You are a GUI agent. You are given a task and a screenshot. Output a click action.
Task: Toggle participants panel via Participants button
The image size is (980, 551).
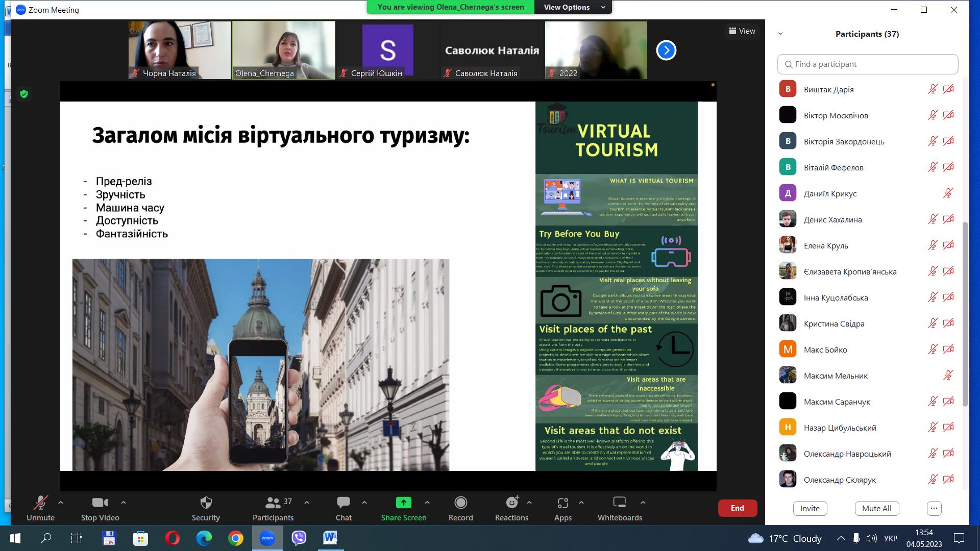pos(273,503)
